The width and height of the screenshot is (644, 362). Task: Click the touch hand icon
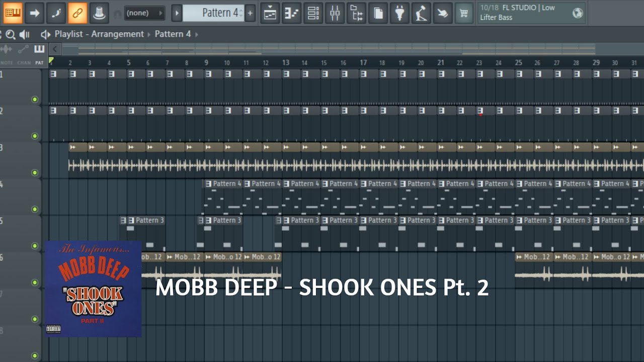coord(443,13)
